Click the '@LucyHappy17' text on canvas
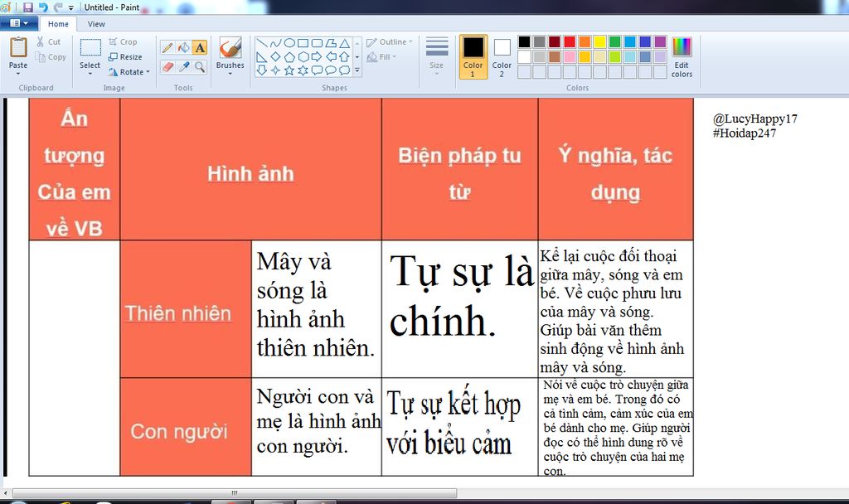The image size is (849, 504). click(754, 119)
